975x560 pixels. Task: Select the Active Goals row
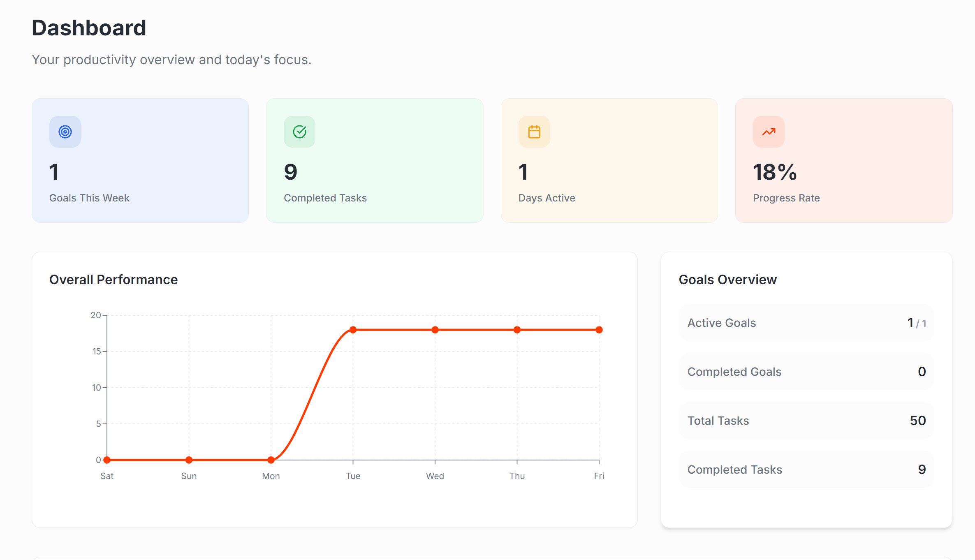(x=806, y=323)
